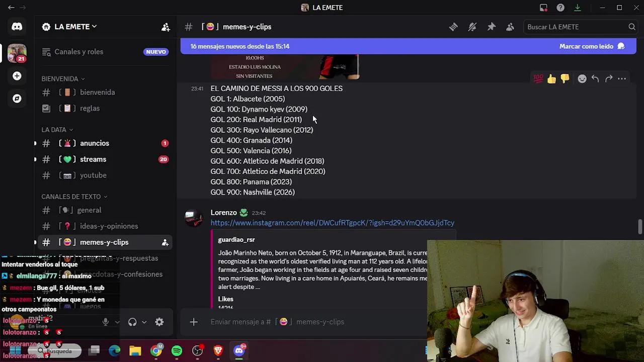Show the member list icon

(510, 27)
